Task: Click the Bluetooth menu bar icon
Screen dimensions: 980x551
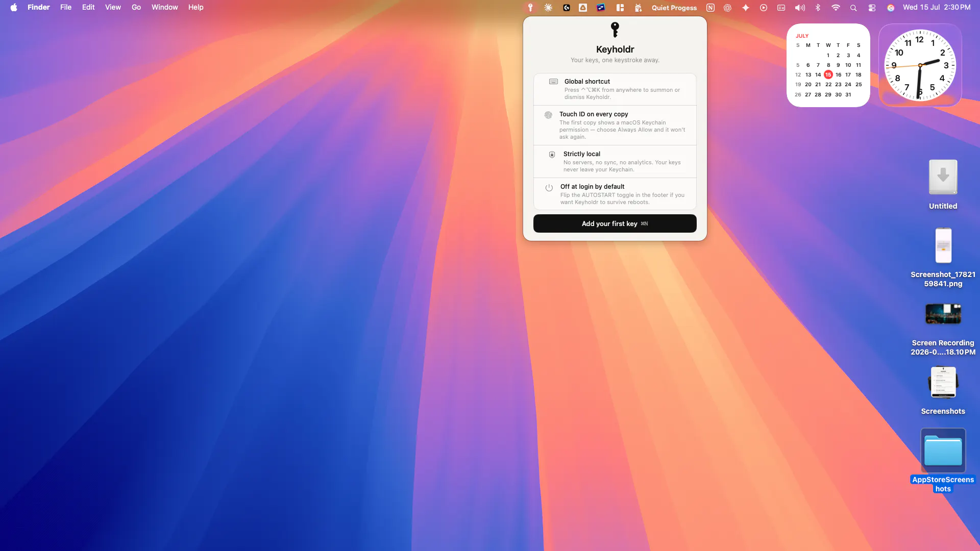Action: point(818,8)
